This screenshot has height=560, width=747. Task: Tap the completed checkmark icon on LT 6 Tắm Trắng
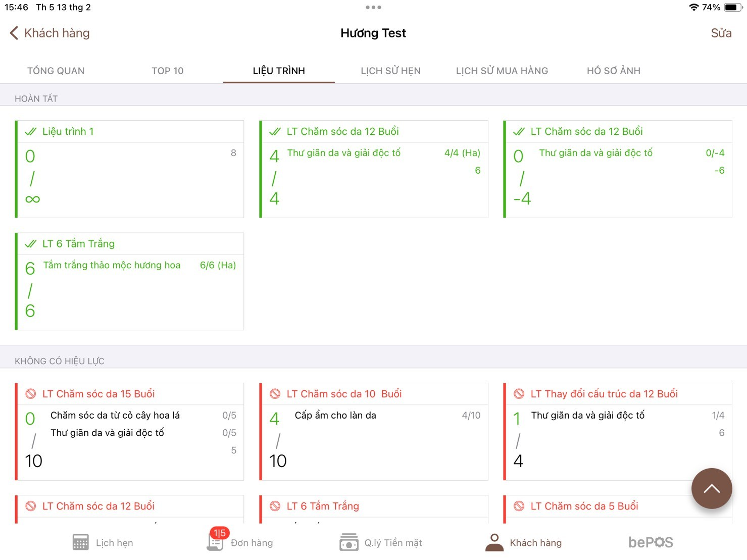click(31, 244)
